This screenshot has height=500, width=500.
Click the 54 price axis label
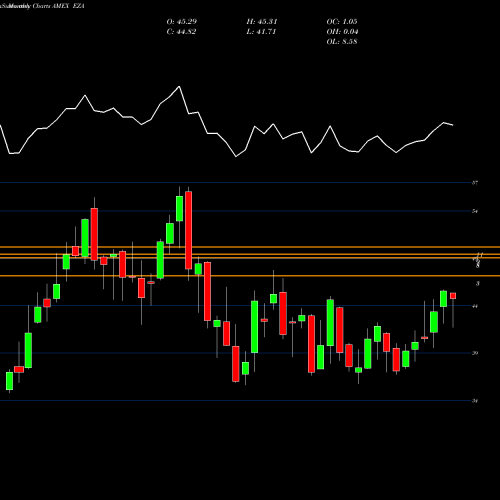pyautogui.click(x=475, y=211)
